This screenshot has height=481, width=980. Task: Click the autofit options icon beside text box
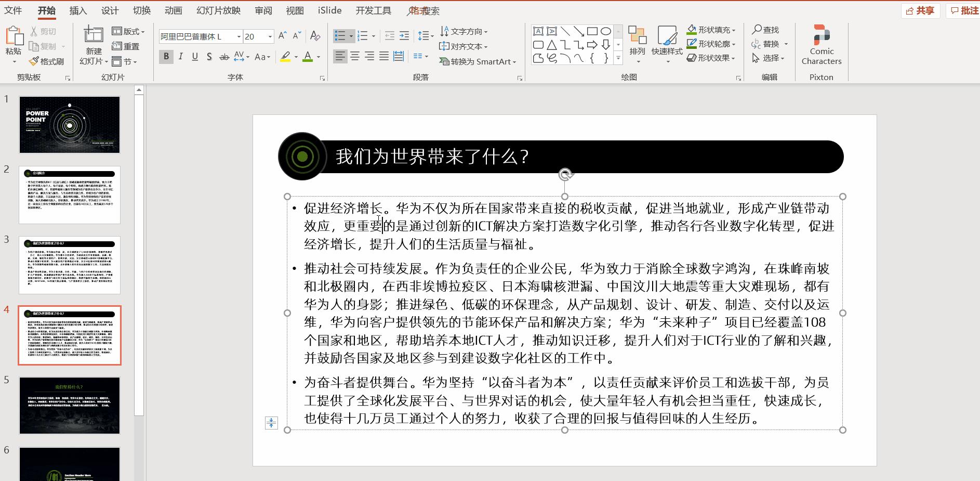click(271, 423)
